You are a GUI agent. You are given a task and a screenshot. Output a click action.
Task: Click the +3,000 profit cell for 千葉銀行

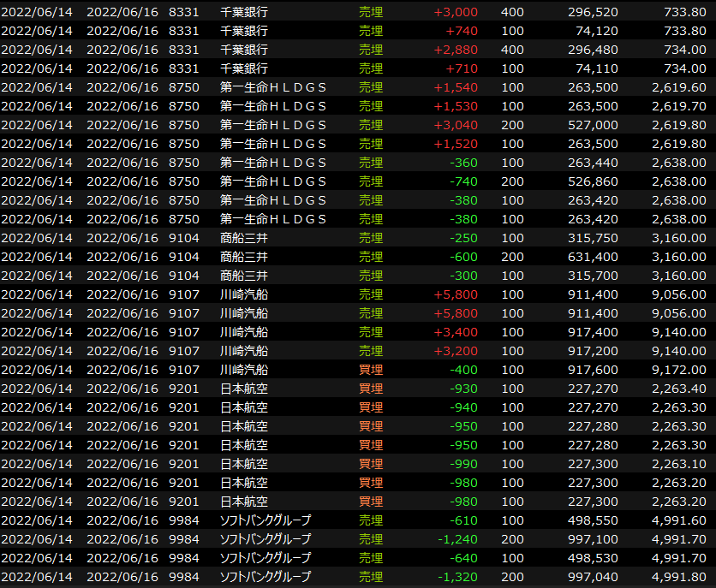point(456,12)
